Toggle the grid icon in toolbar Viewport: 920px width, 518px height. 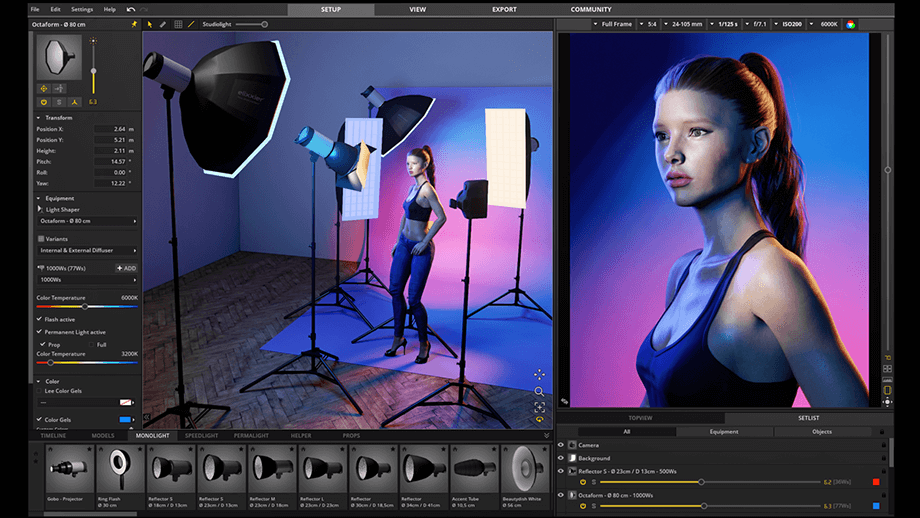(x=178, y=24)
